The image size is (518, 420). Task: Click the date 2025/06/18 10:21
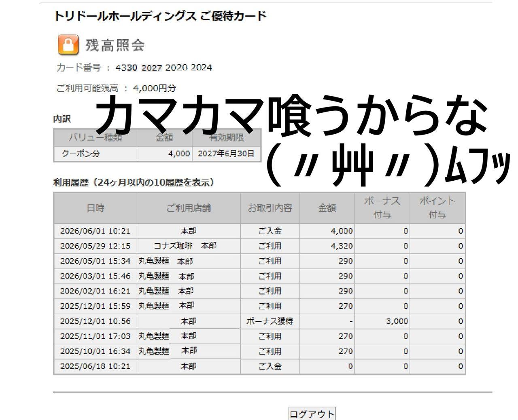(x=96, y=366)
